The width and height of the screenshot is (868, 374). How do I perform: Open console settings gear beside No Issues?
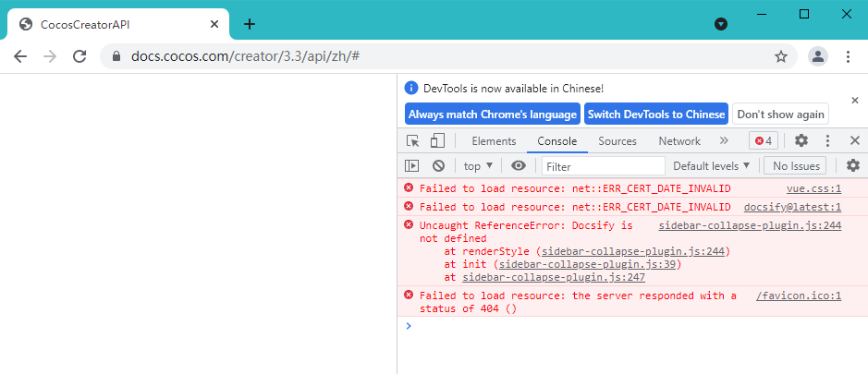(x=852, y=166)
